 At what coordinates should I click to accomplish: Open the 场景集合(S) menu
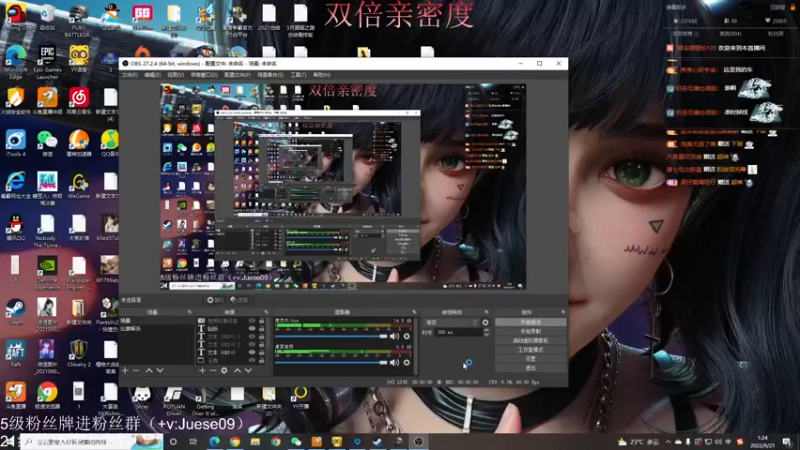(x=270, y=75)
